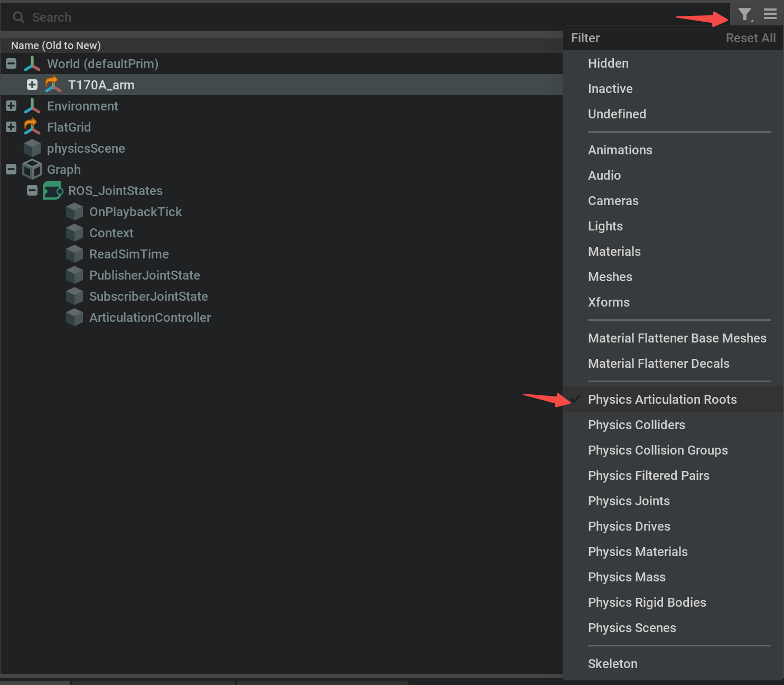784x685 pixels.
Task: Expand the FlatGrid tree node
Action: pyautogui.click(x=11, y=127)
